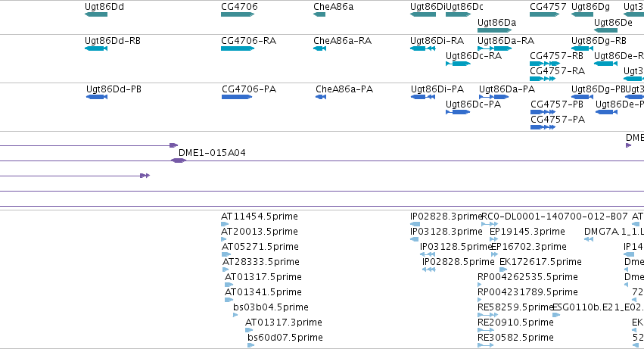Image resolution: width=644 pixels, height=349 pixels.
Task: Click EST AT20013.5prime
Action: [223, 240]
